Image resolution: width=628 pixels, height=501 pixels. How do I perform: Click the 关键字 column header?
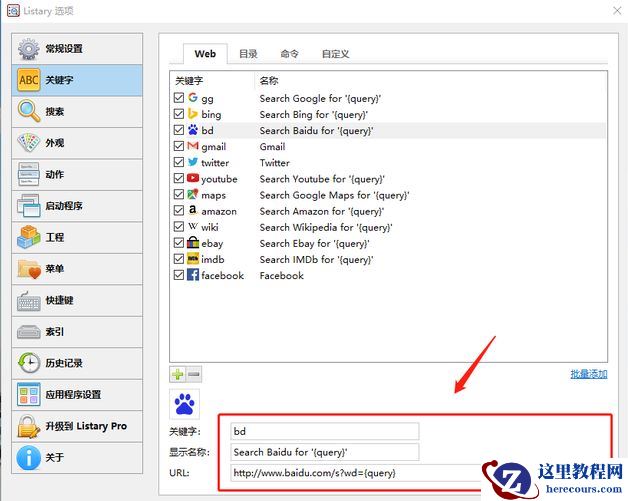tap(189, 81)
